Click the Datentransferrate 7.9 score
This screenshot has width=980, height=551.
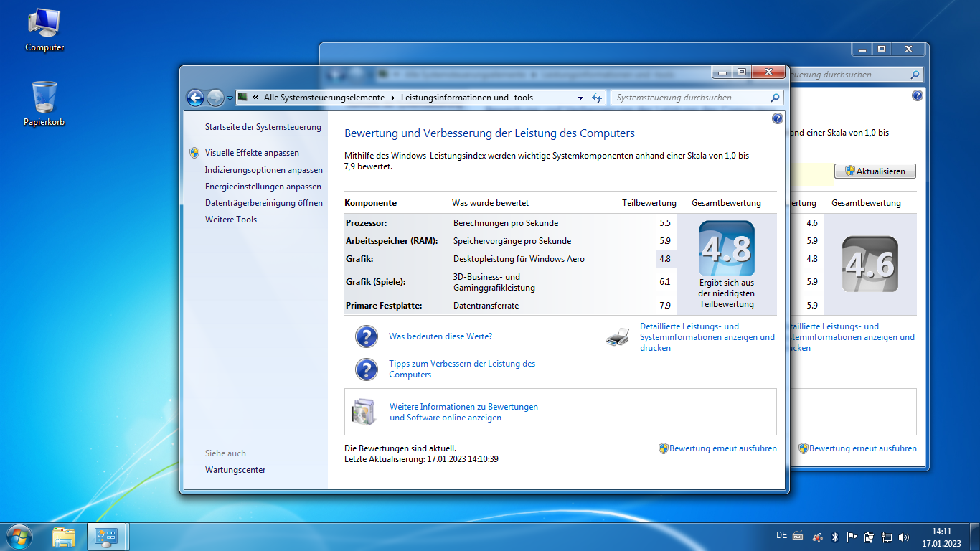(665, 306)
